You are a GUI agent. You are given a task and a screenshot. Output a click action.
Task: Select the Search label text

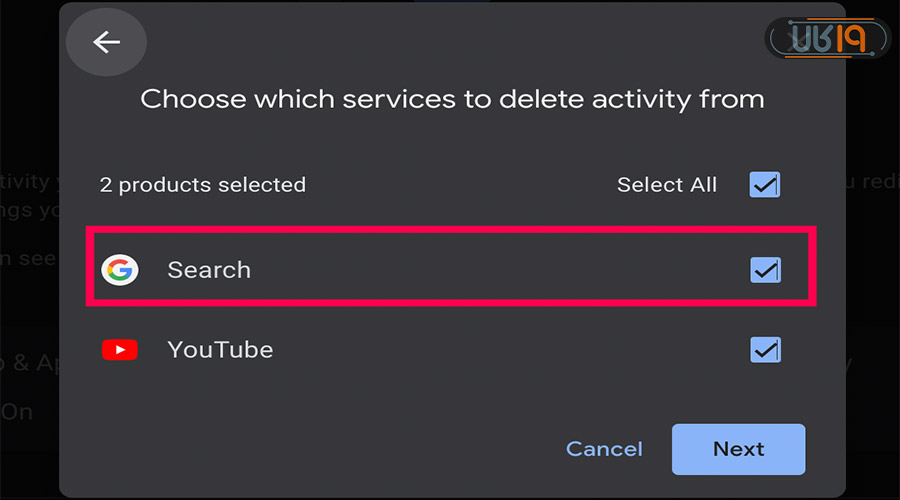click(x=209, y=270)
